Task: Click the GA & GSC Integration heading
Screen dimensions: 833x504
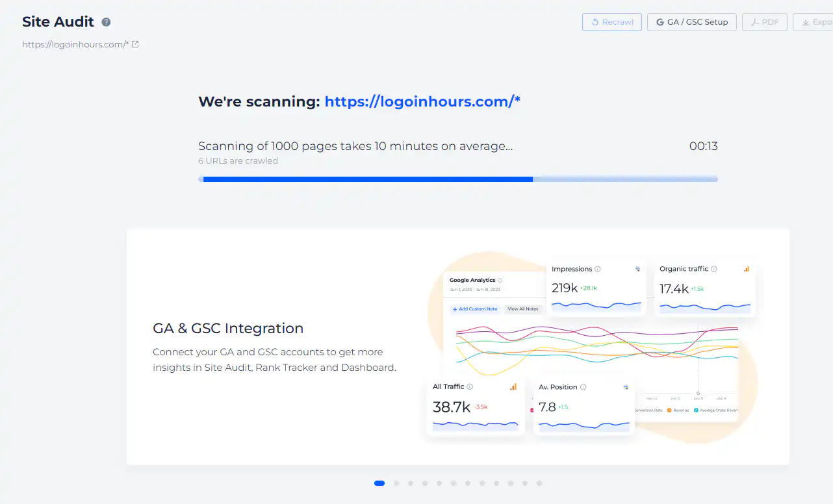Action: (228, 328)
